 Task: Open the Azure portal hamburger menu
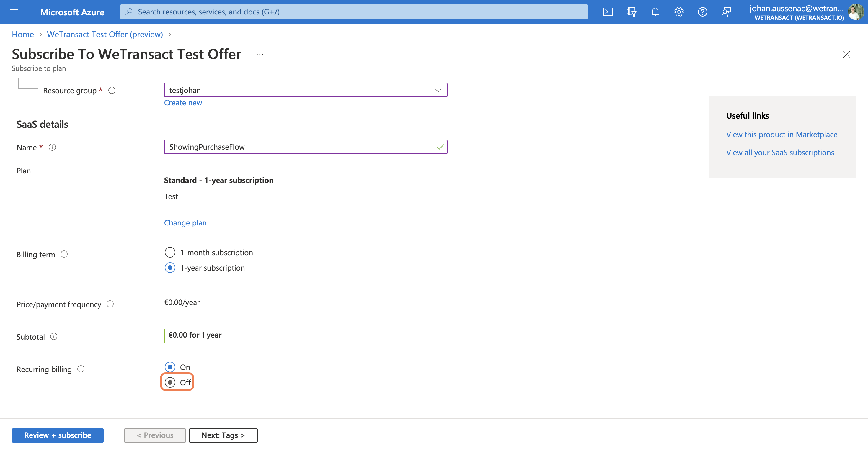pyautogui.click(x=14, y=12)
